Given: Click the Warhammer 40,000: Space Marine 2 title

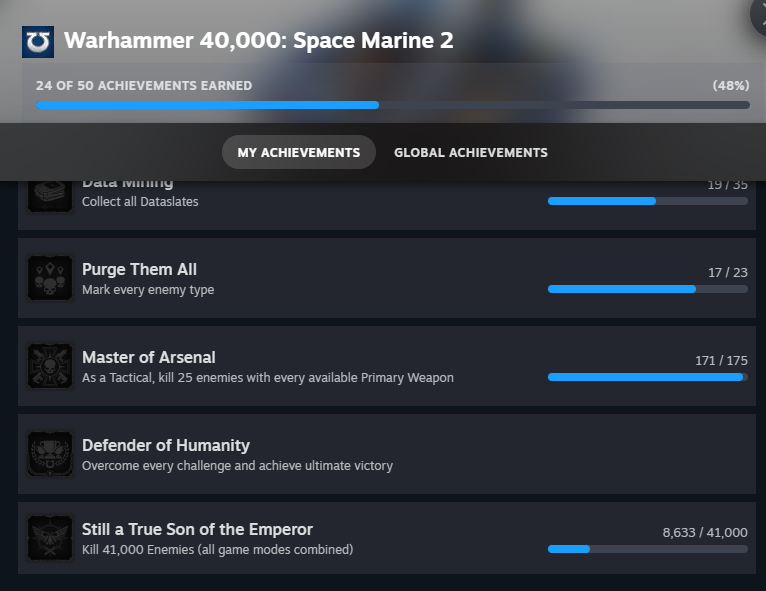Looking at the screenshot, I should coord(258,41).
